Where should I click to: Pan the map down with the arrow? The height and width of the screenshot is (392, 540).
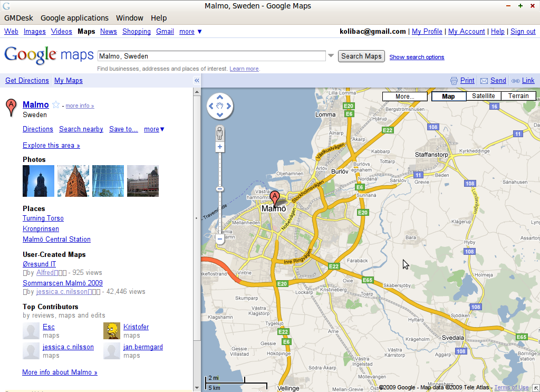point(220,115)
